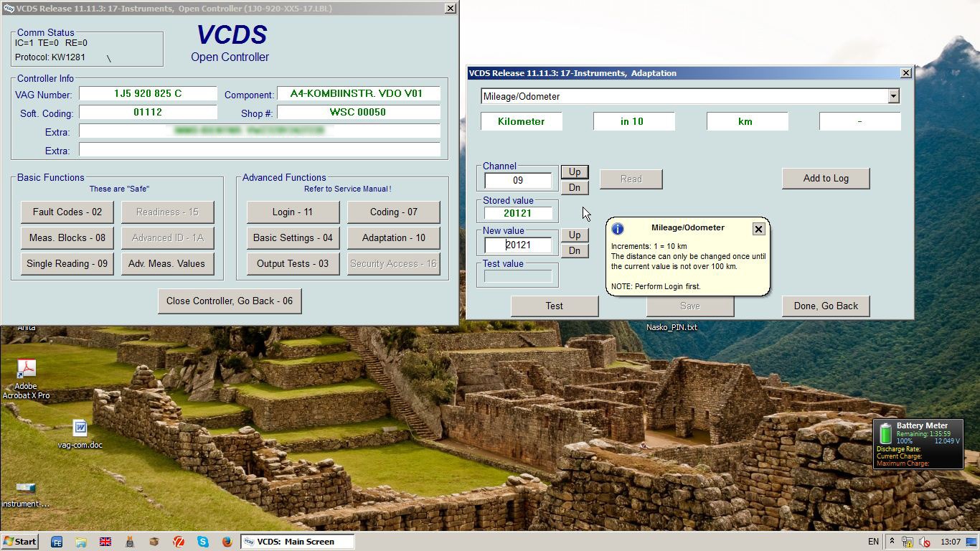
Task: Decrease the Channel number with Dn
Action: tap(574, 188)
